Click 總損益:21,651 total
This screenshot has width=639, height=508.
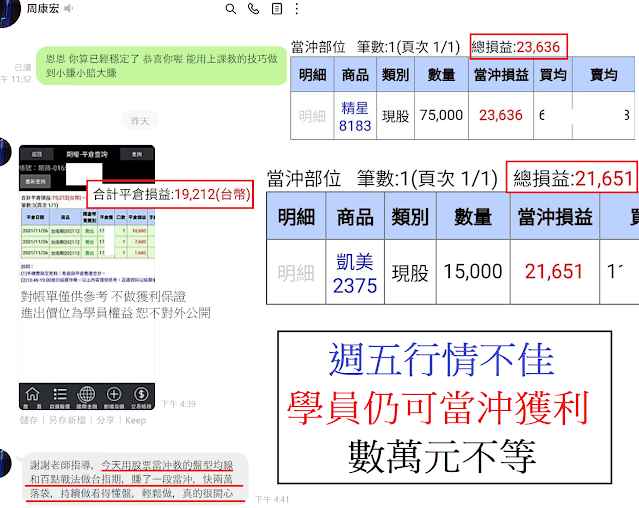(x=572, y=178)
